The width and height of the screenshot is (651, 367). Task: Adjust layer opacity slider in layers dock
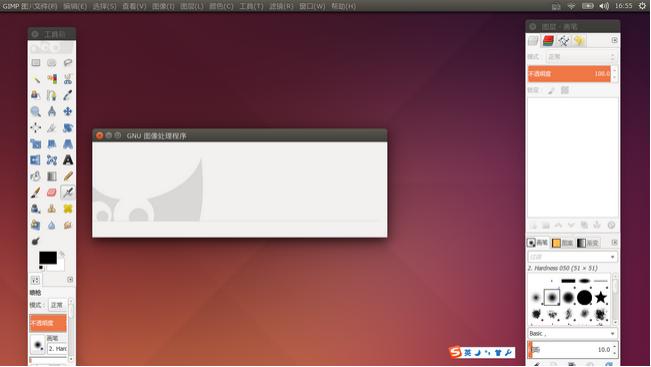[569, 73]
